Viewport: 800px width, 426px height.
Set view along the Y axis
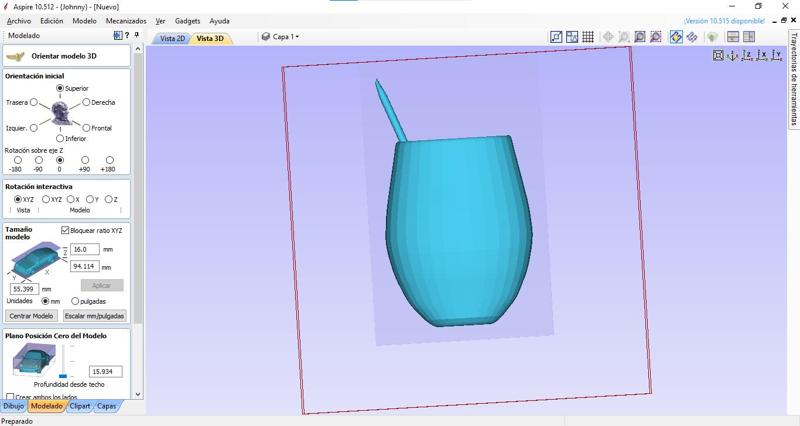776,55
